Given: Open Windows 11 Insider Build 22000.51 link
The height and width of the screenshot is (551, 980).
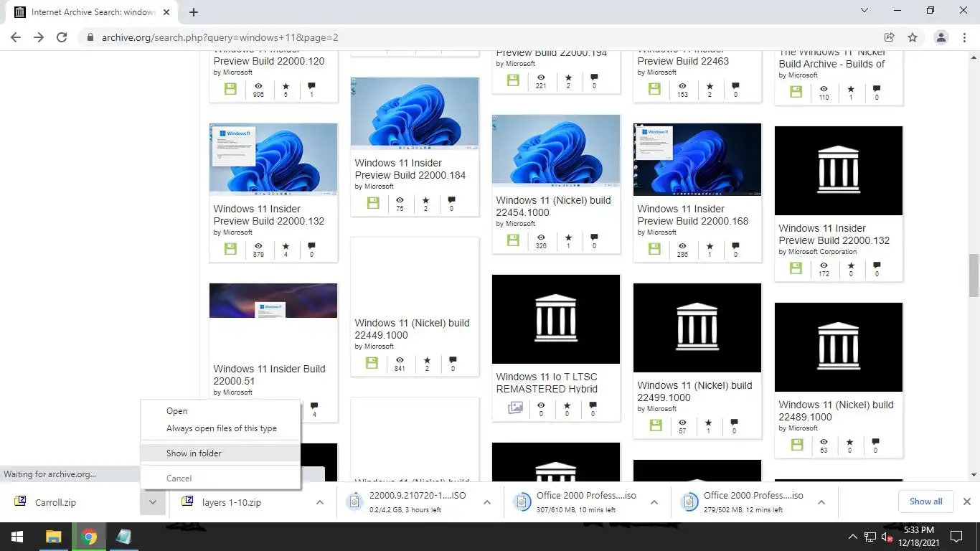Looking at the screenshot, I should pos(269,375).
